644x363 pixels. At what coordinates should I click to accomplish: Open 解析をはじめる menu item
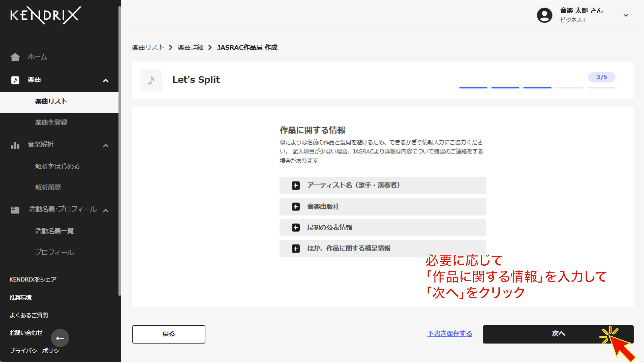57,167
